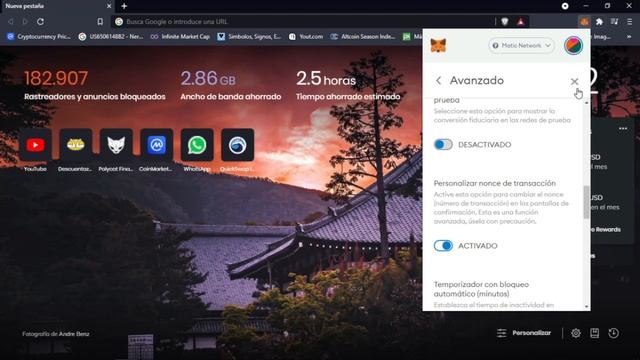Click the MetaMask extension icon in toolbar
The image size is (640, 360).
click(x=584, y=22)
